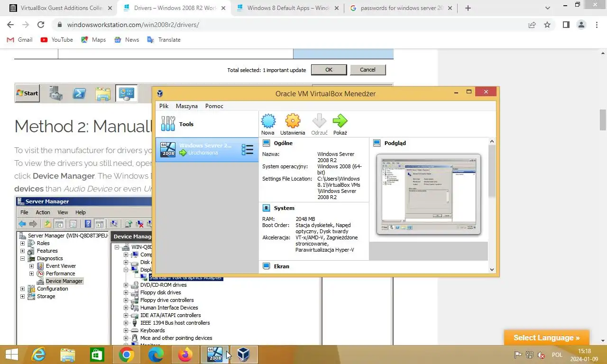Open Translate bookmark
607x364 pixels.
pyautogui.click(x=164, y=40)
